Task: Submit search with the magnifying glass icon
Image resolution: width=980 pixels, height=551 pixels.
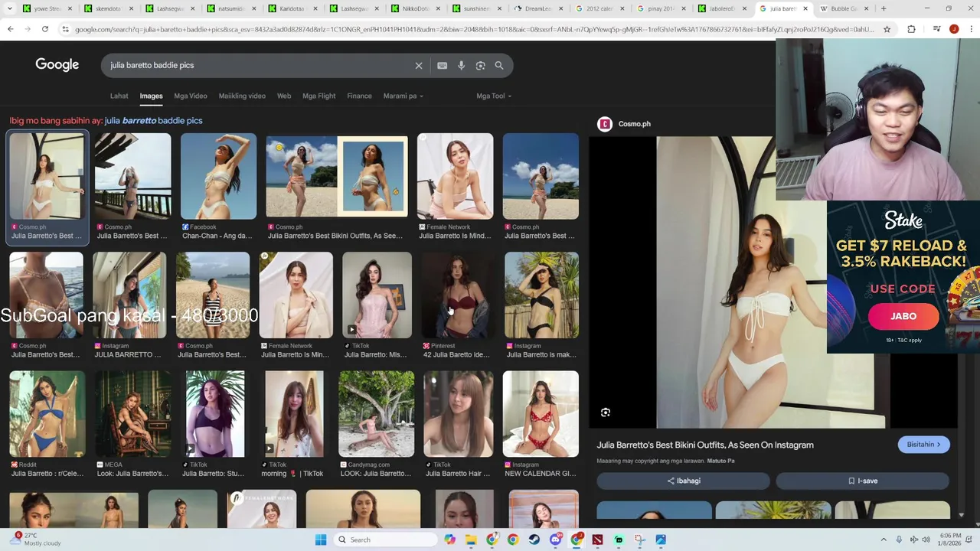Action: (499, 66)
